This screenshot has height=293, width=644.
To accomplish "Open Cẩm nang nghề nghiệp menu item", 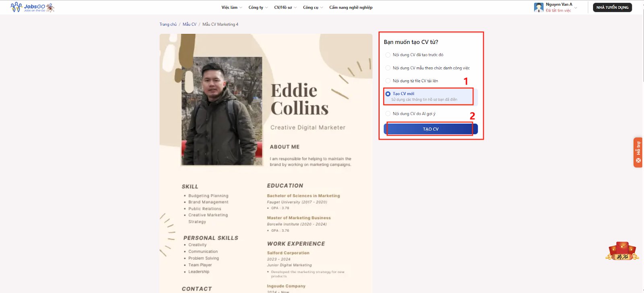I will (x=351, y=7).
